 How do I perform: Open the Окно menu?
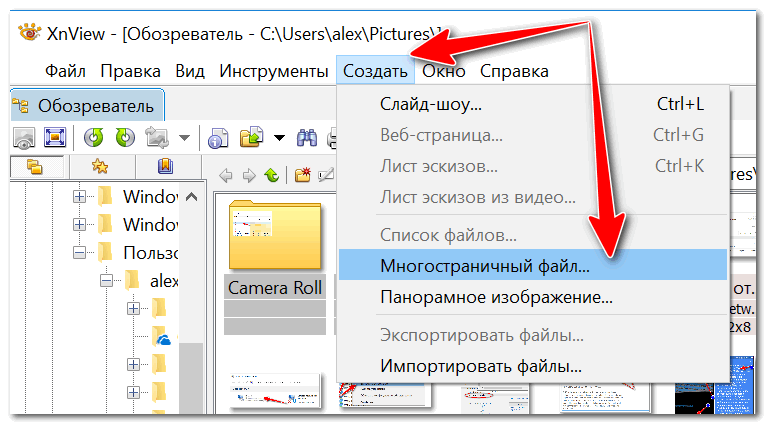[x=443, y=71]
